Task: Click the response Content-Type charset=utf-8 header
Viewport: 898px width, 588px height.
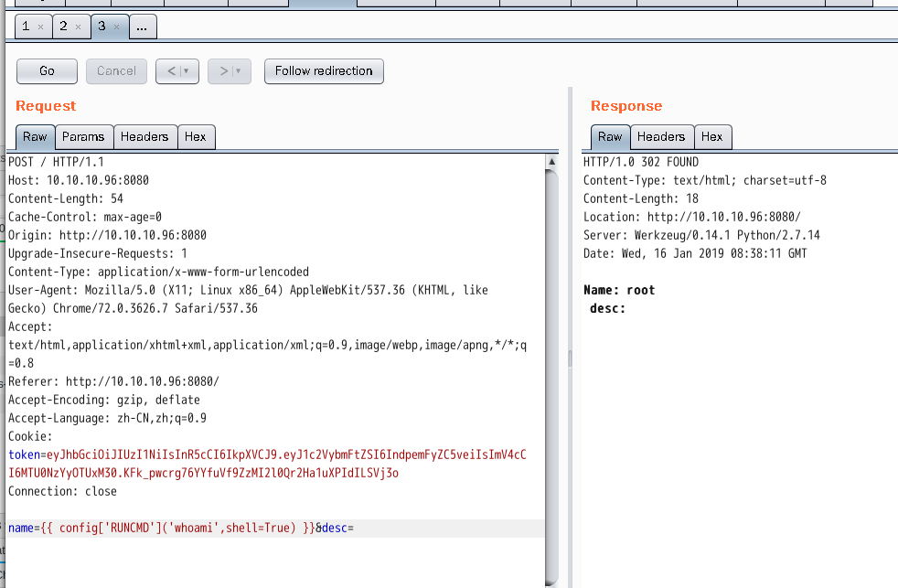Action: point(705,180)
